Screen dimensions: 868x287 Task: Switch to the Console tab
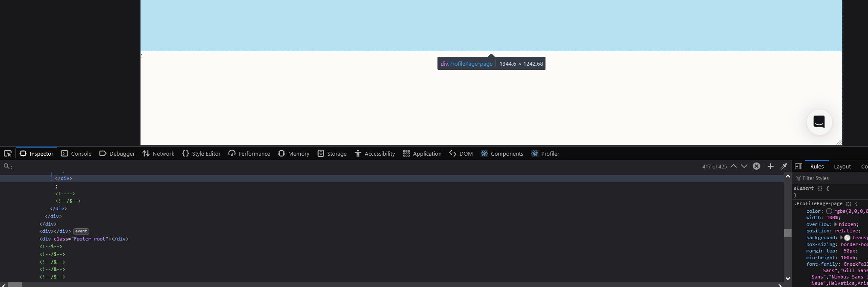[x=76, y=154]
